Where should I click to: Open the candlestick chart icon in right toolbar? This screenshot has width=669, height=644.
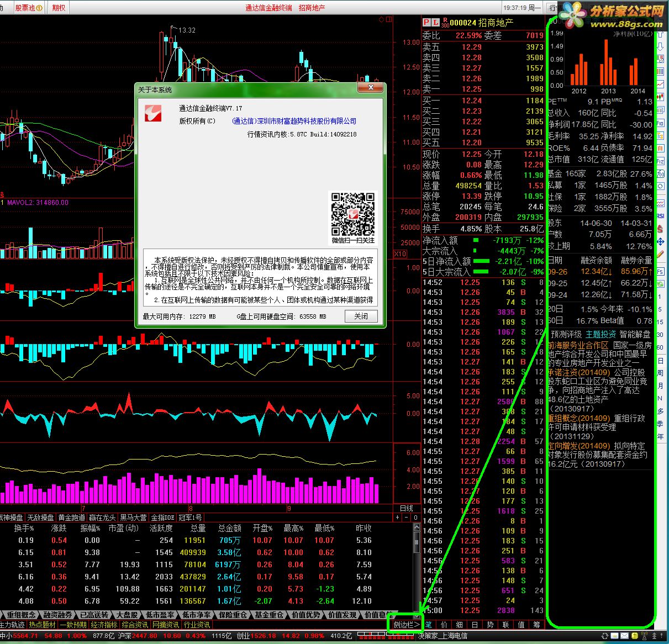tap(660, 96)
